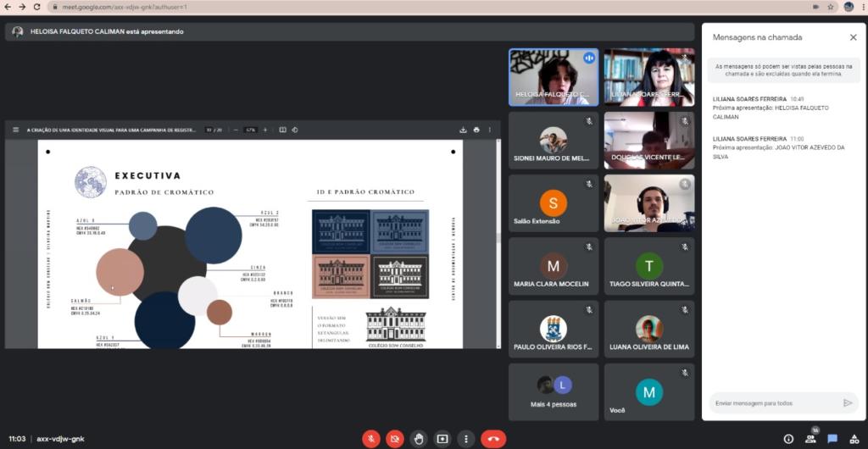Download the PDF from viewer toolbar
868x449 pixels.
coord(464,130)
